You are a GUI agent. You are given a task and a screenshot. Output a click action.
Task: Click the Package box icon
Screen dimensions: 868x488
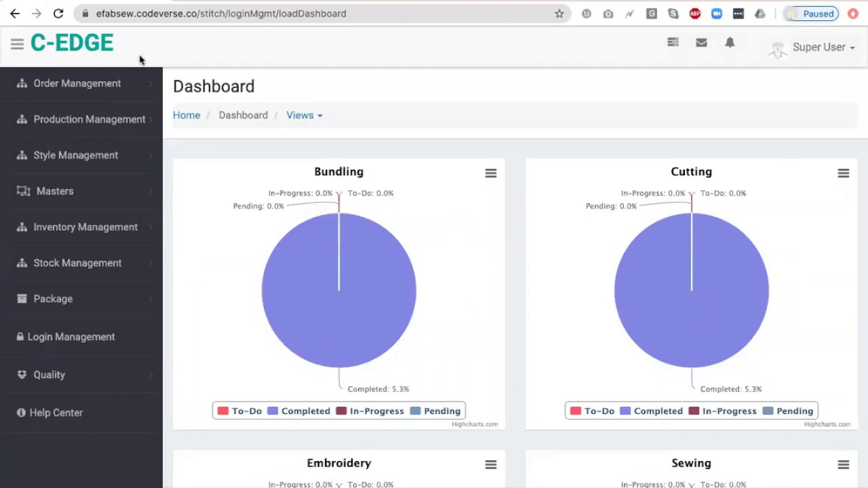pos(22,299)
